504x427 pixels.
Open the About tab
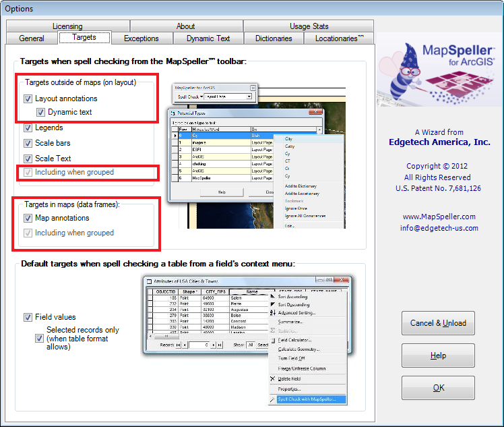point(186,26)
